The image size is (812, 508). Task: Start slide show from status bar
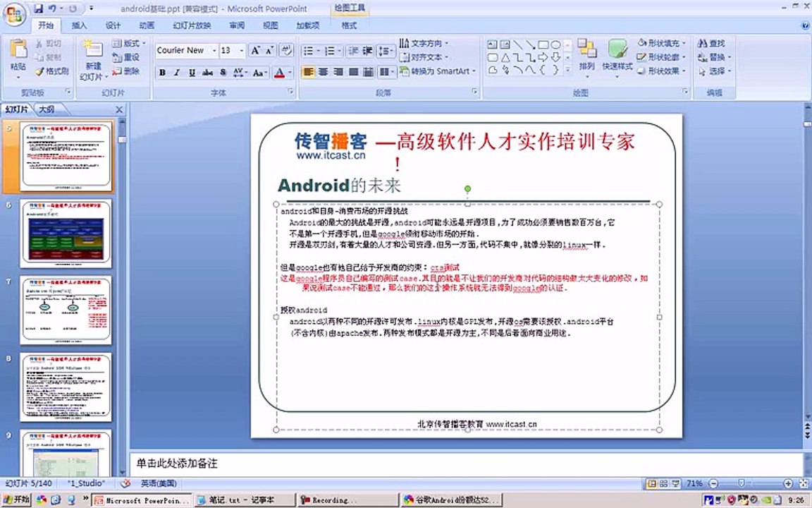[x=676, y=483]
